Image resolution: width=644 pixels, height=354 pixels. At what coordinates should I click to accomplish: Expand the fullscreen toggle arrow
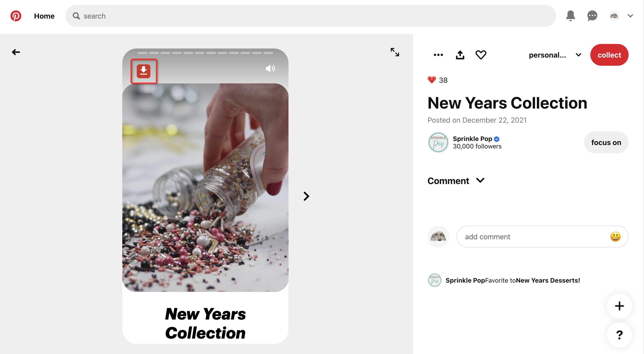(394, 51)
